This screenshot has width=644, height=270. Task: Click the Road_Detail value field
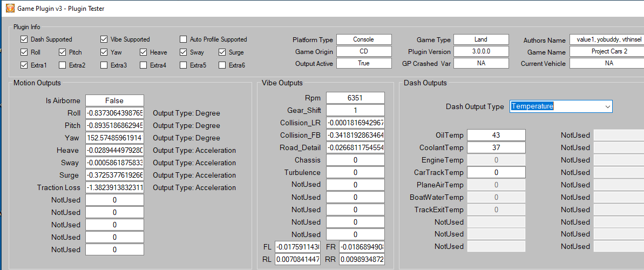click(x=355, y=147)
